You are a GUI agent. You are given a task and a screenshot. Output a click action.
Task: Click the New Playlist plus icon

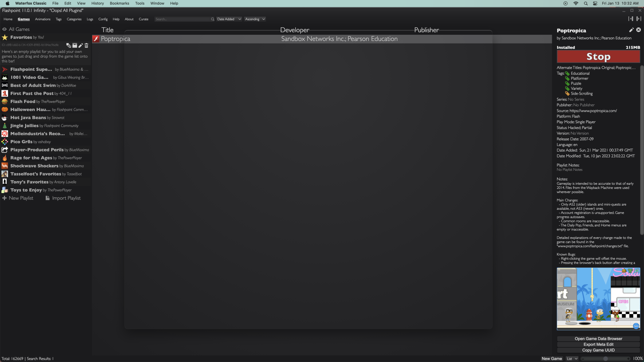pyautogui.click(x=5, y=198)
